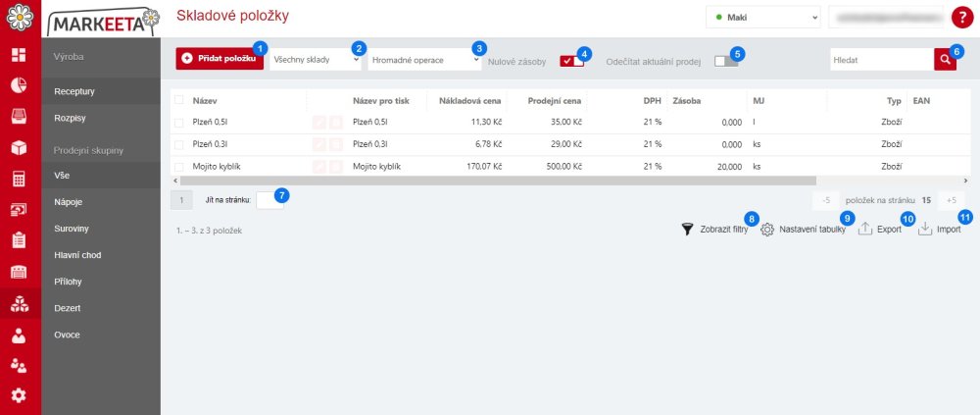Edit the Plzeň 0,5l row pencil icon
980x415 pixels.
click(x=318, y=123)
